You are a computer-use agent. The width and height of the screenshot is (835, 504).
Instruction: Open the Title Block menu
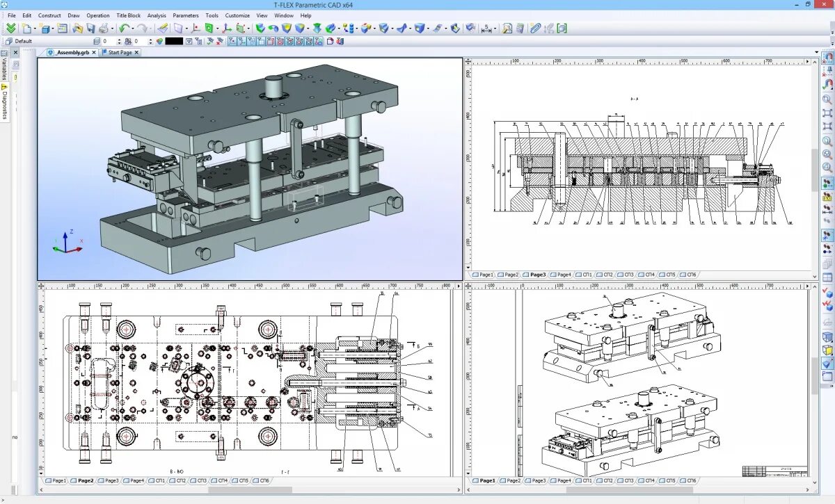(x=128, y=15)
